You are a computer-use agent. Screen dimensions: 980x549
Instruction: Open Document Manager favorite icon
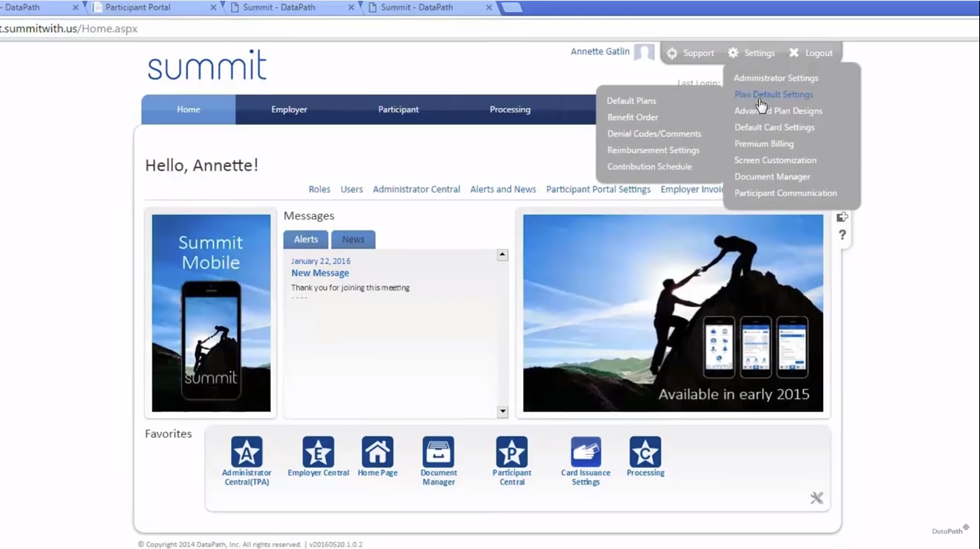[x=438, y=452]
